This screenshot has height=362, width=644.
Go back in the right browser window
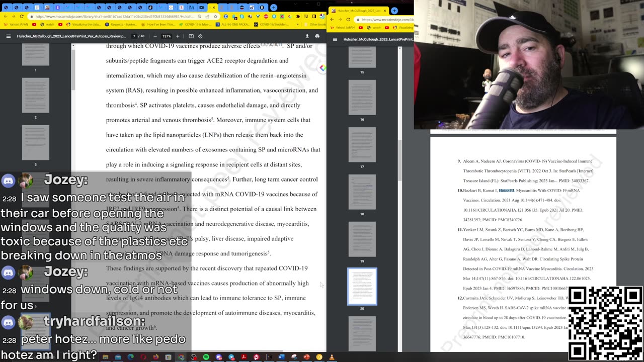pyautogui.click(x=332, y=20)
